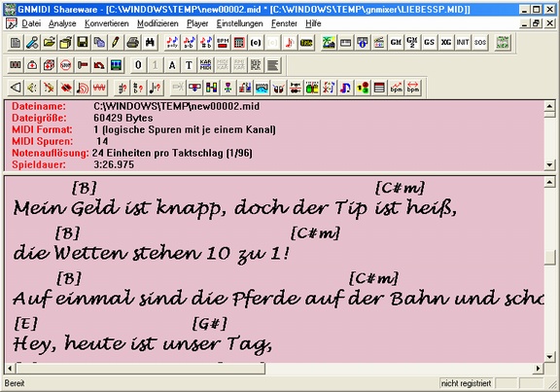560x392 pixels.
Task: Click horizontal scrollbar left arrow
Action: pyautogui.click(x=10, y=368)
